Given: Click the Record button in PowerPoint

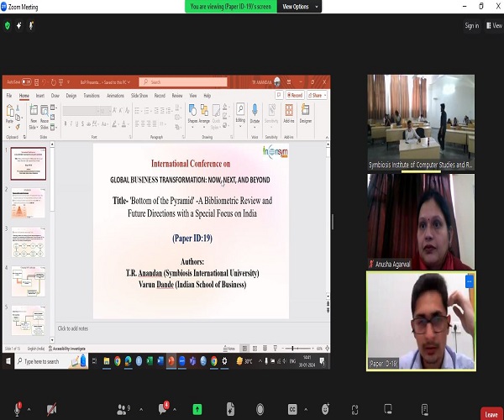Looking at the screenshot, I should click(x=295, y=96).
